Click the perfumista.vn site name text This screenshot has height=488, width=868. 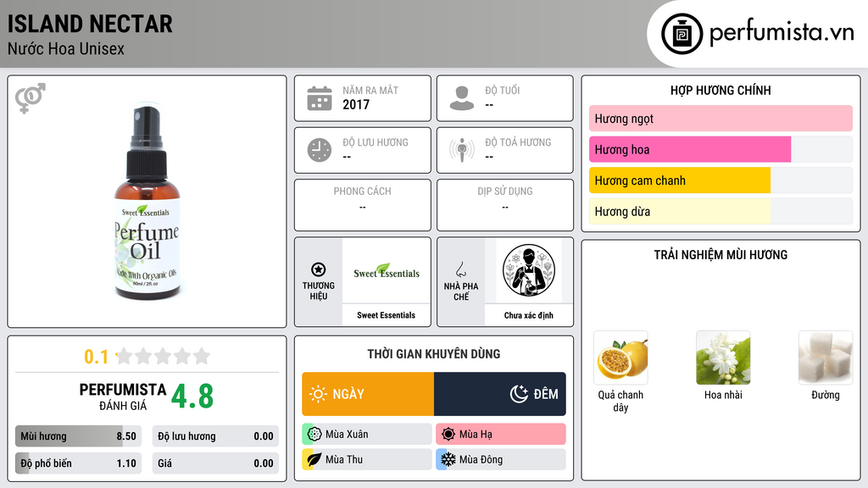click(x=782, y=32)
